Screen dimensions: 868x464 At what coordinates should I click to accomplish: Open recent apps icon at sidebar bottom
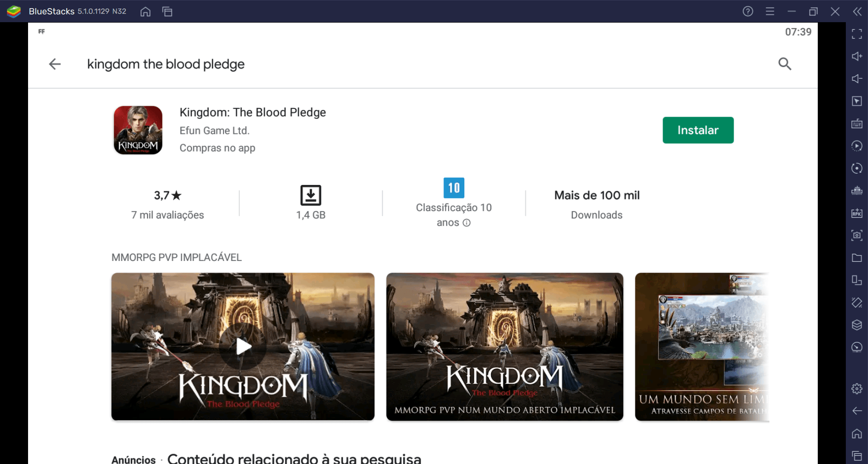pos(857,456)
